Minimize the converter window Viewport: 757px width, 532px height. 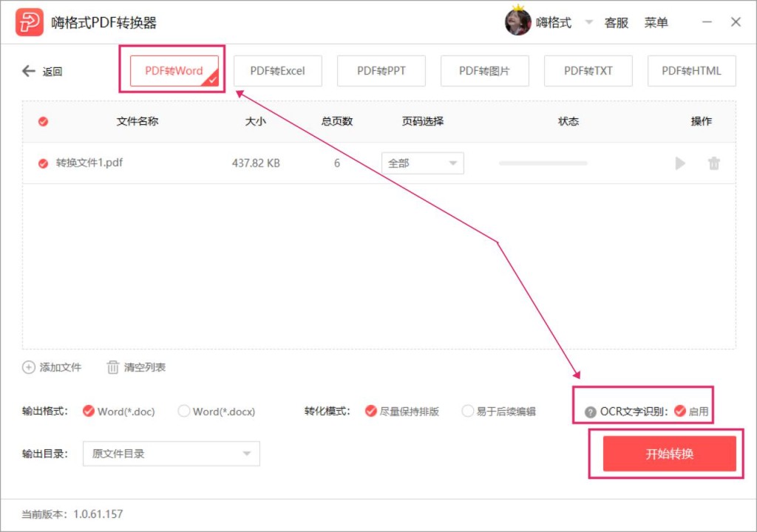tap(707, 22)
